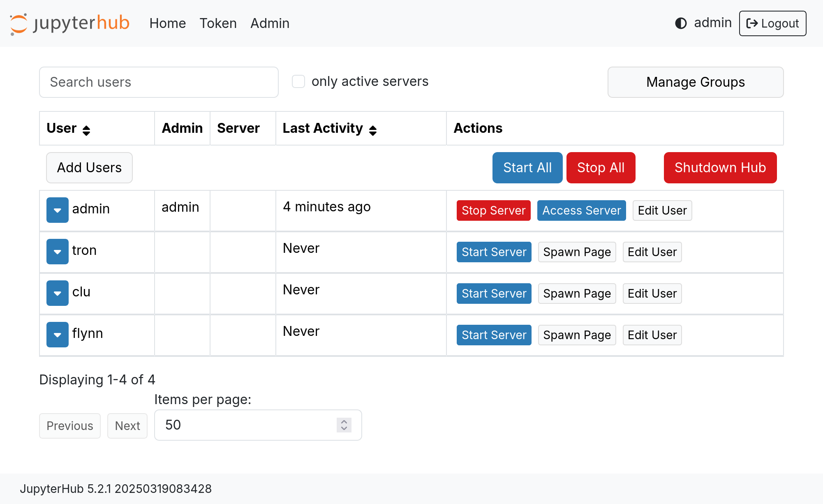Open the Token menu item
The width and height of the screenshot is (823, 504).
[218, 23]
